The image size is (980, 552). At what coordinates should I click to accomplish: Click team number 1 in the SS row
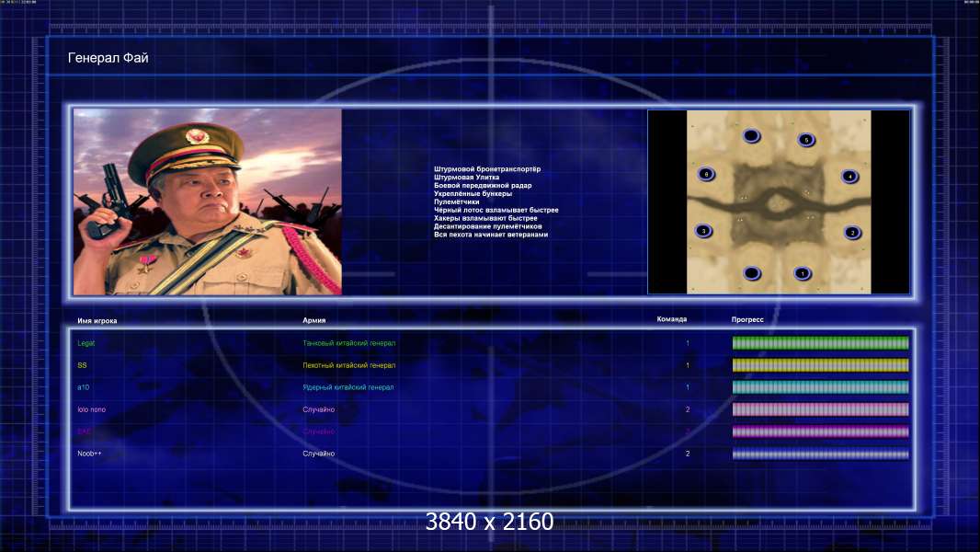click(x=688, y=365)
